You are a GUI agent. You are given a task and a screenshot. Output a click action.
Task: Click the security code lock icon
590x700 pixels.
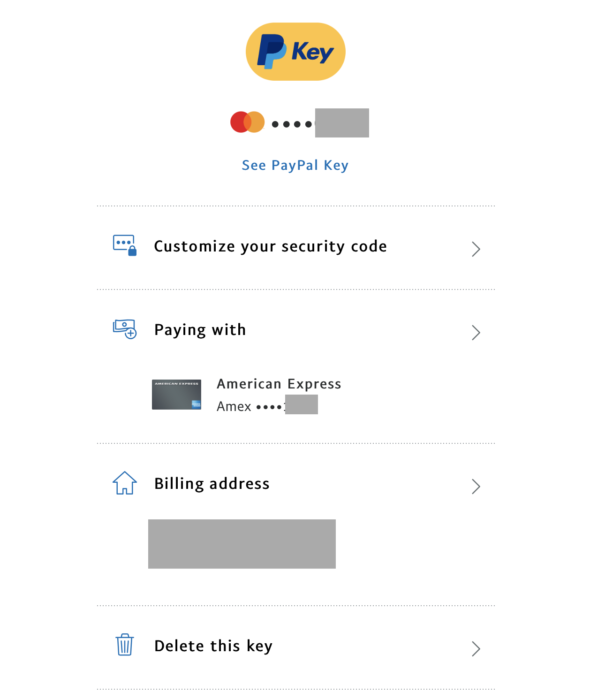(x=125, y=245)
